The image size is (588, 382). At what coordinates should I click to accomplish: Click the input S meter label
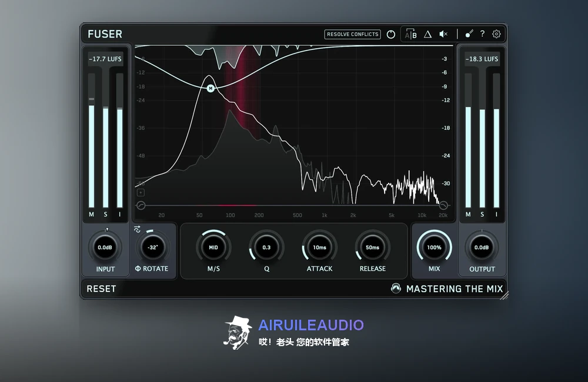pos(106,215)
